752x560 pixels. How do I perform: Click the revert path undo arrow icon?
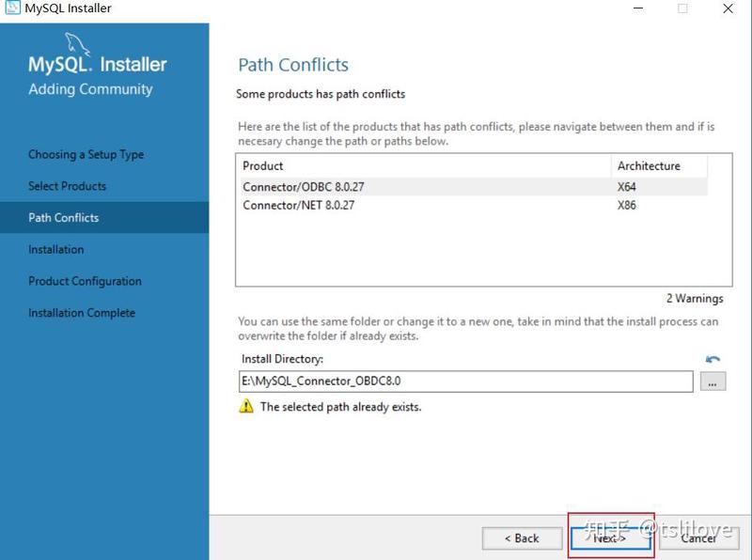click(713, 359)
